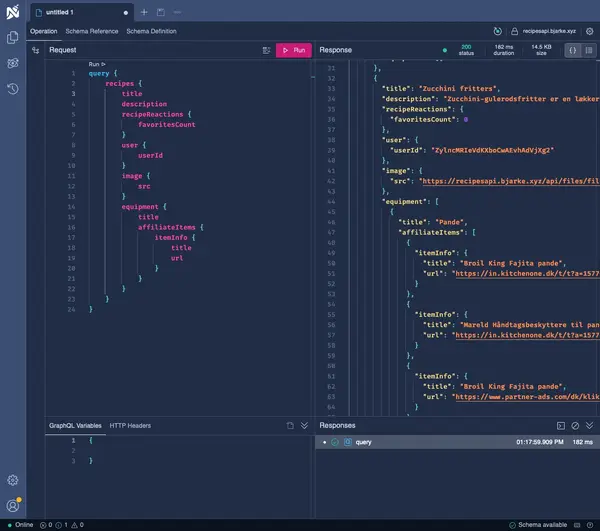Close untitled 1 via unsaved dot
This screenshot has height=531, width=600.
coord(126,13)
